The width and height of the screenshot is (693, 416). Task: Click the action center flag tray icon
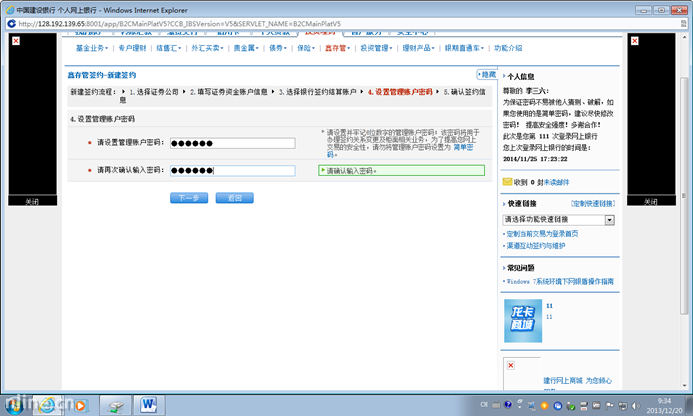(x=609, y=405)
